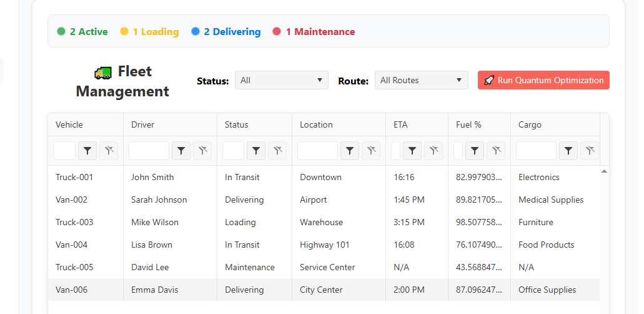Open the All Routes dropdown
Screen dimensions: 644x314
click(421, 80)
